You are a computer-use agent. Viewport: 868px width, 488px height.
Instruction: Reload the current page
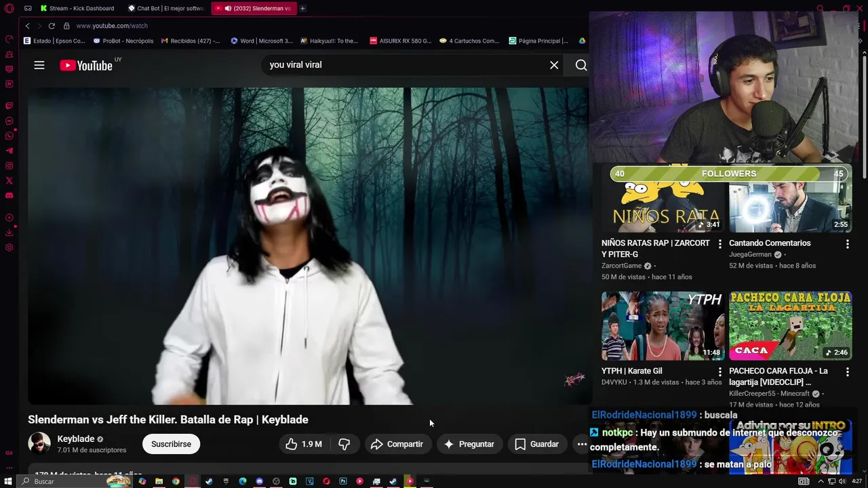coord(52,26)
